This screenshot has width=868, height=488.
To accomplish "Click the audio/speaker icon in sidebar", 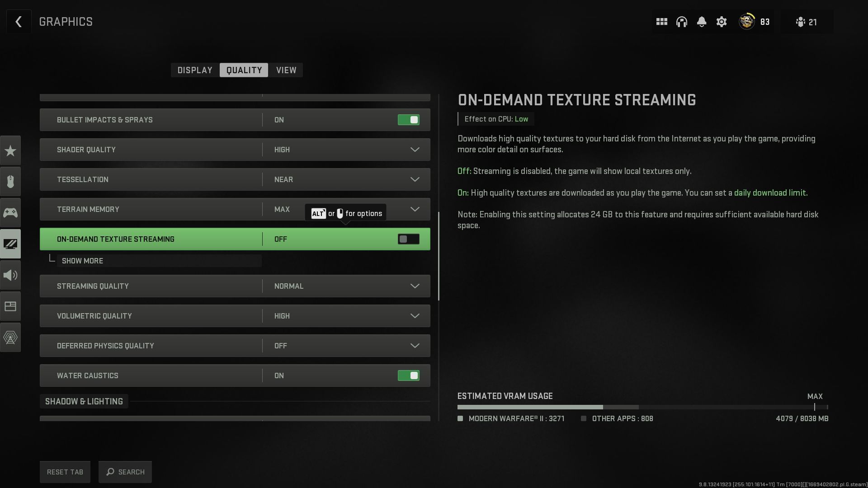I will point(10,275).
